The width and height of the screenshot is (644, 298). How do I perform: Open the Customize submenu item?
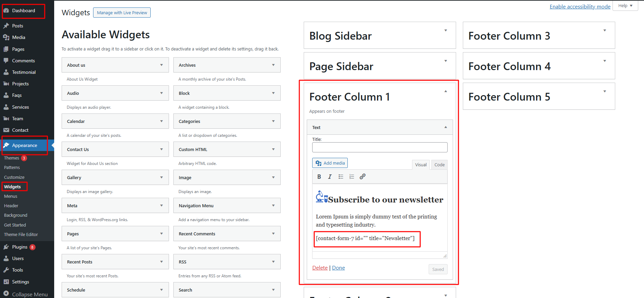point(14,177)
